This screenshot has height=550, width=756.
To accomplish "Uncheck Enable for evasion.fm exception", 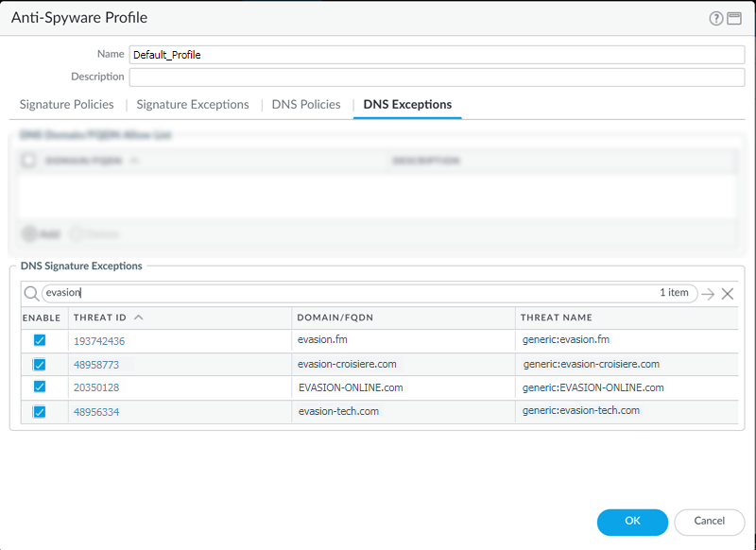I will [40, 340].
